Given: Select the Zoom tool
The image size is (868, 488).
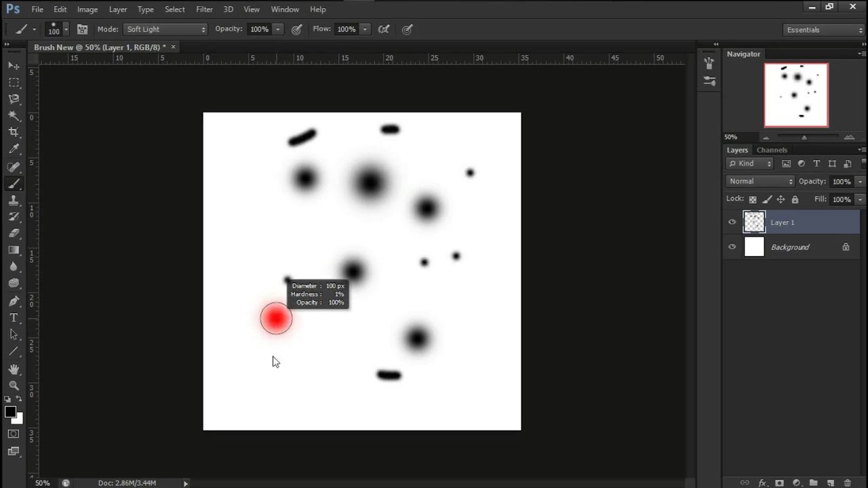Looking at the screenshot, I should point(14,386).
